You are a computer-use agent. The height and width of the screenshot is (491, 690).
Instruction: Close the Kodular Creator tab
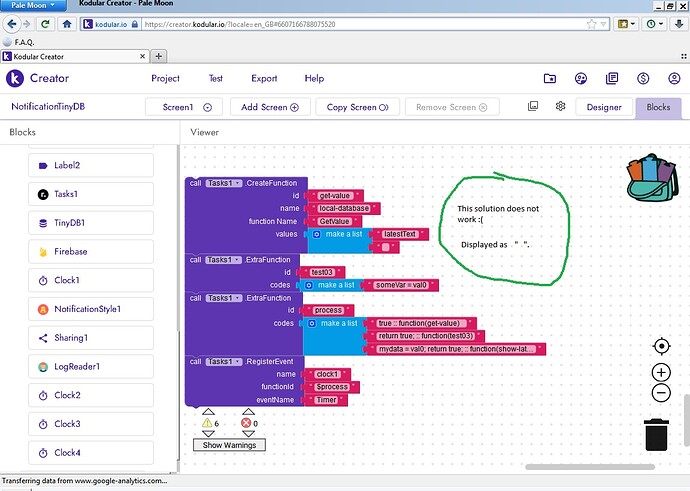click(x=142, y=56)
